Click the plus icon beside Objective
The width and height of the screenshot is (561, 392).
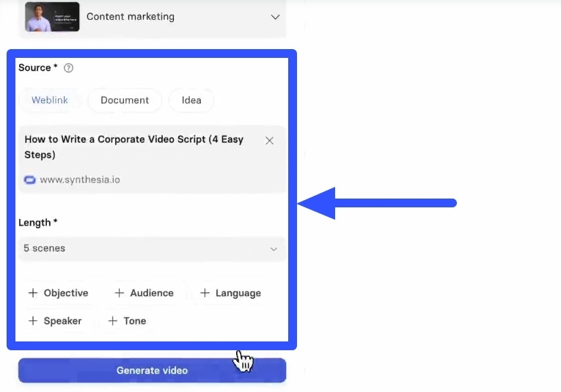coord(32,293)
